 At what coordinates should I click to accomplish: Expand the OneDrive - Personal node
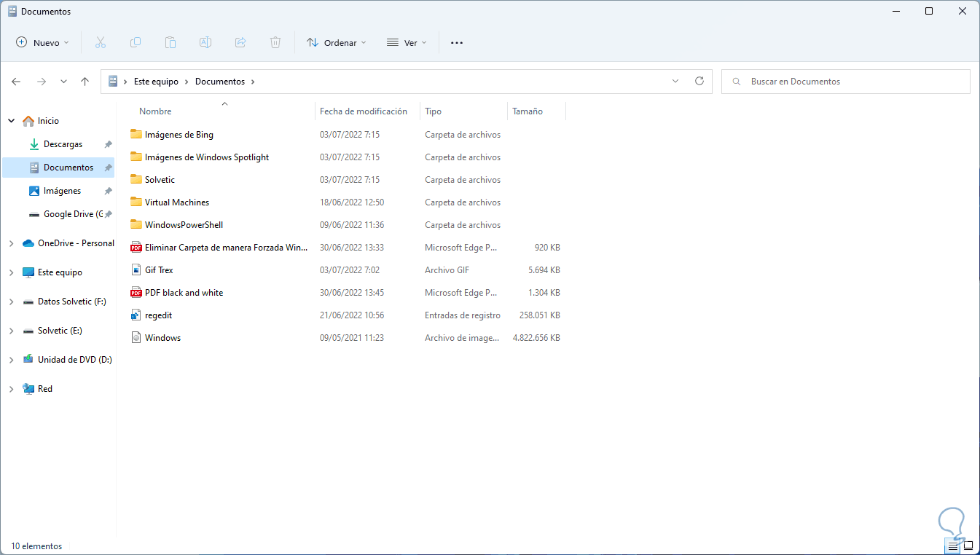pyautogui.click(x=11, y=243)
